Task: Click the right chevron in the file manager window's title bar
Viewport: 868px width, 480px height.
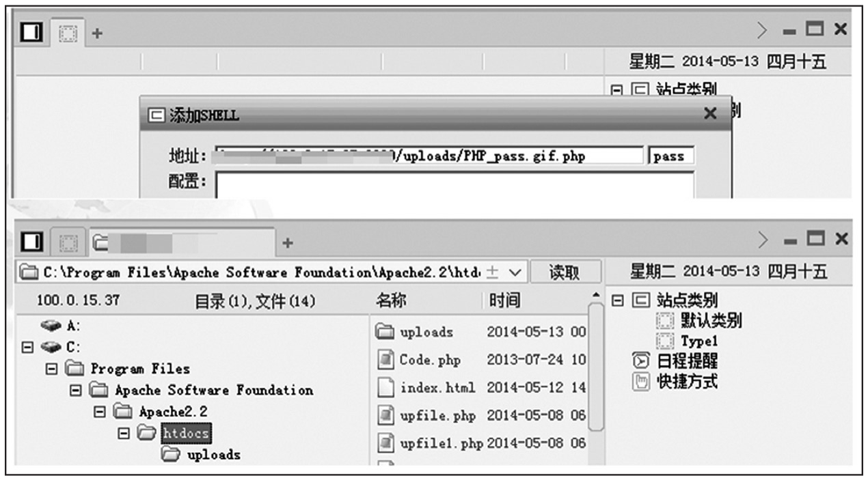Action: 763,240
